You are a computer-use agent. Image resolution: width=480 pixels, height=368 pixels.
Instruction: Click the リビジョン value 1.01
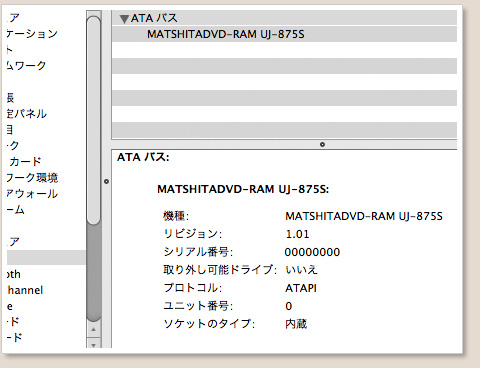tap(297, 234)
